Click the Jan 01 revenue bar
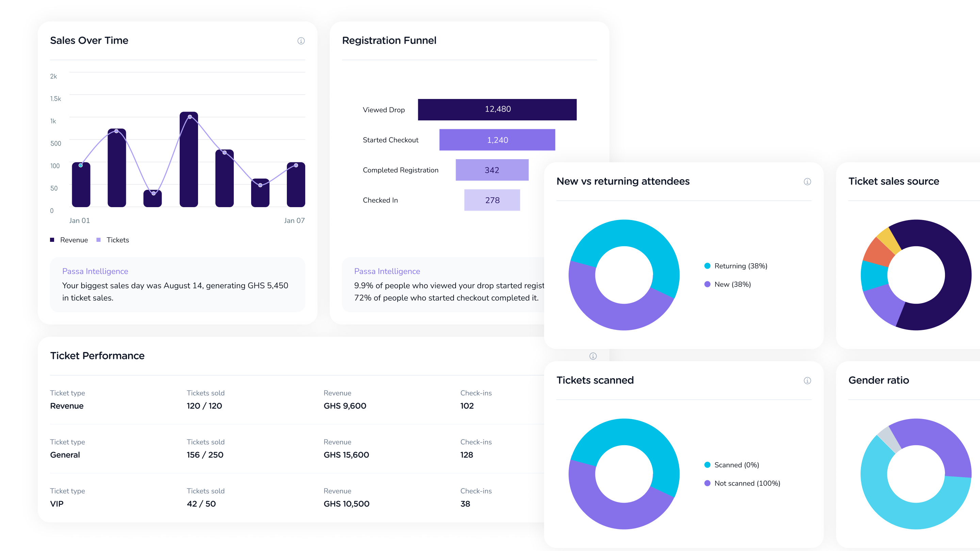The image size is (980, 551). tap(81, 185)
